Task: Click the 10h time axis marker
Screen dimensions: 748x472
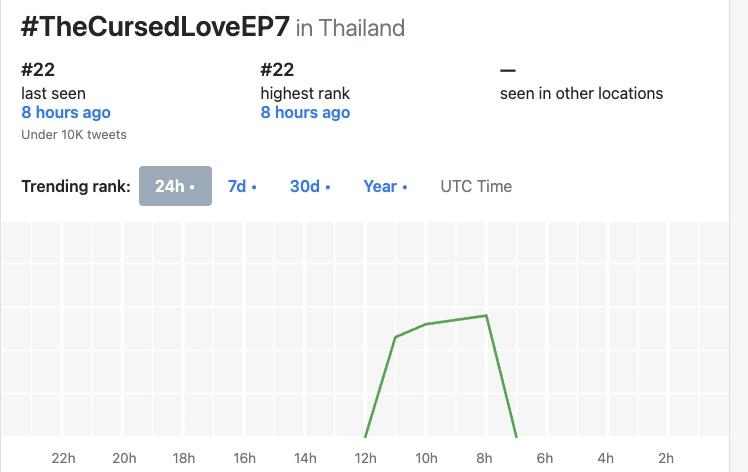Action: (x=426, y=458)
